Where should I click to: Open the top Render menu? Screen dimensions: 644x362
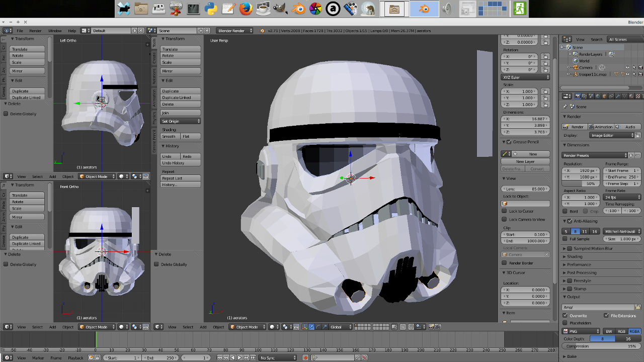click(x=35, y=31)
